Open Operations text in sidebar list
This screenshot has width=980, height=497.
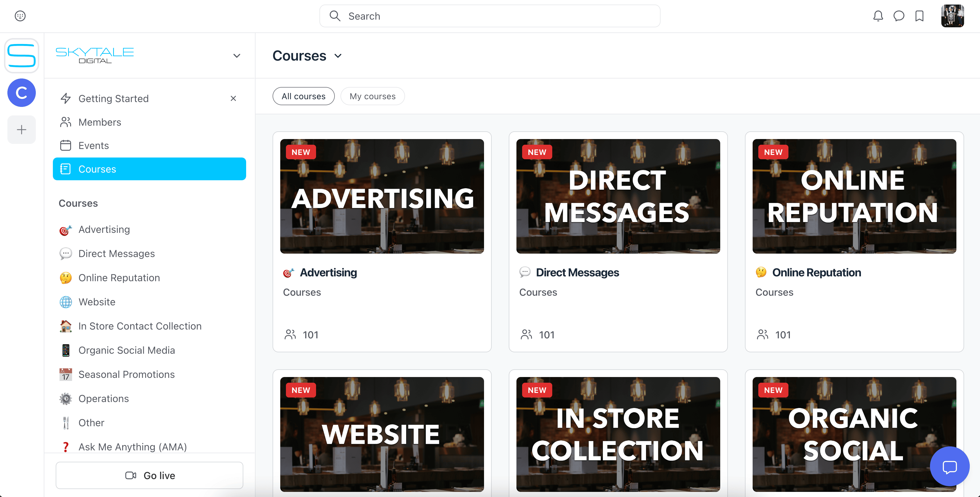pos(103,399)
